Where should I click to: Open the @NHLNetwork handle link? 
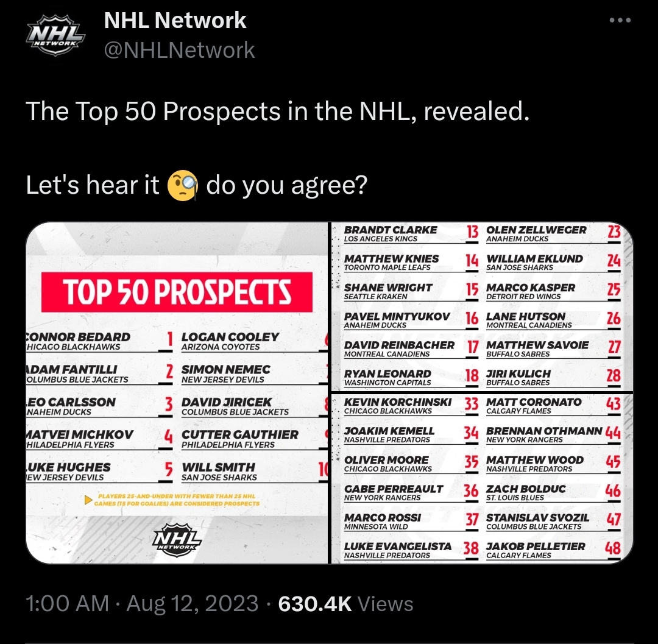point(180,50)
